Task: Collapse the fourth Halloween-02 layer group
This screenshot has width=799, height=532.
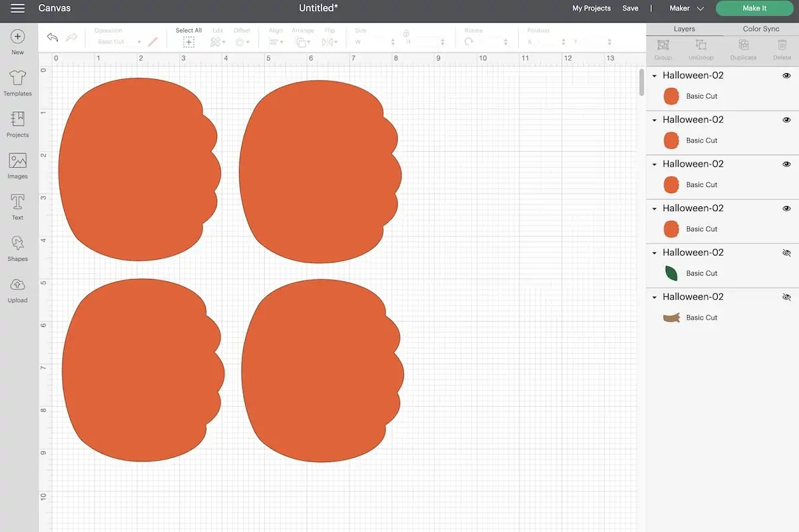Action: pos(655,208)
